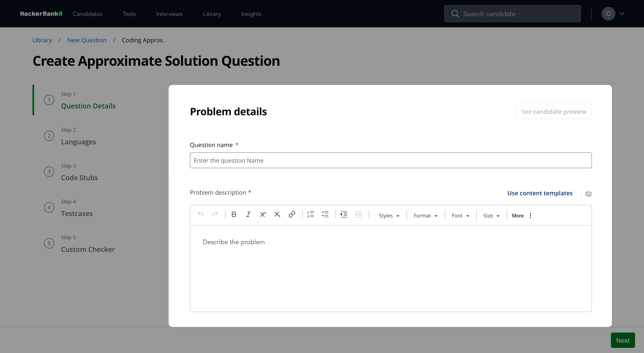Click the Library breadcrumb link
644x353 pixels.
coord(42,40)
